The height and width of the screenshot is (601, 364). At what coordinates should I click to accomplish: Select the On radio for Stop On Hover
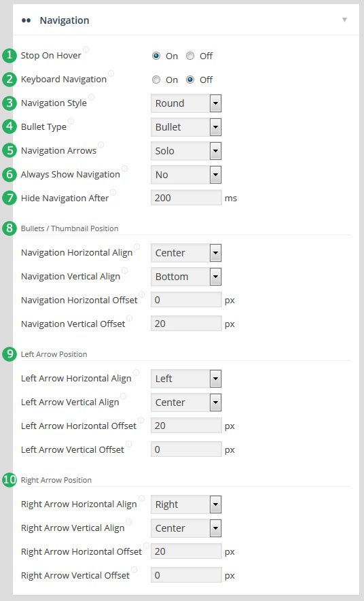(x=156, y=56)
